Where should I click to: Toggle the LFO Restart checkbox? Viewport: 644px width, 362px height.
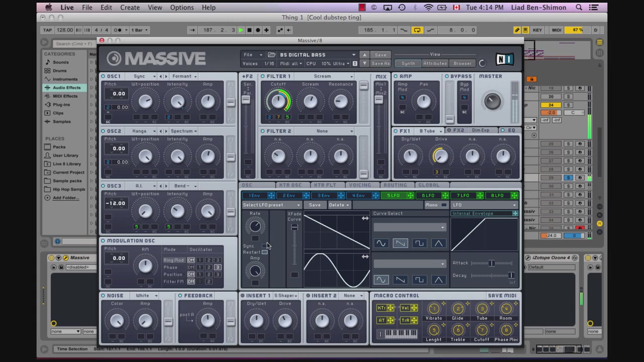pyautogui.click(x=265, y=252)
